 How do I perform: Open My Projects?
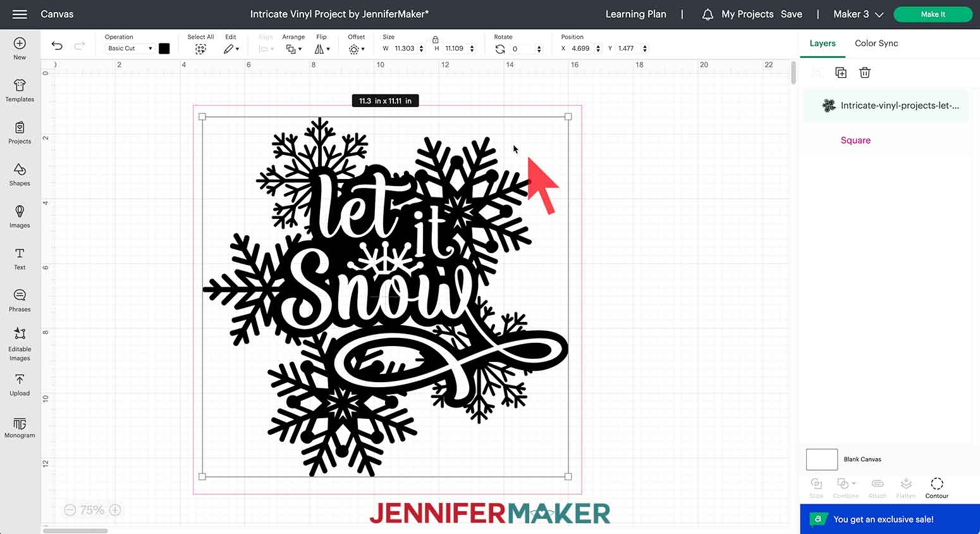pos(747,14)
